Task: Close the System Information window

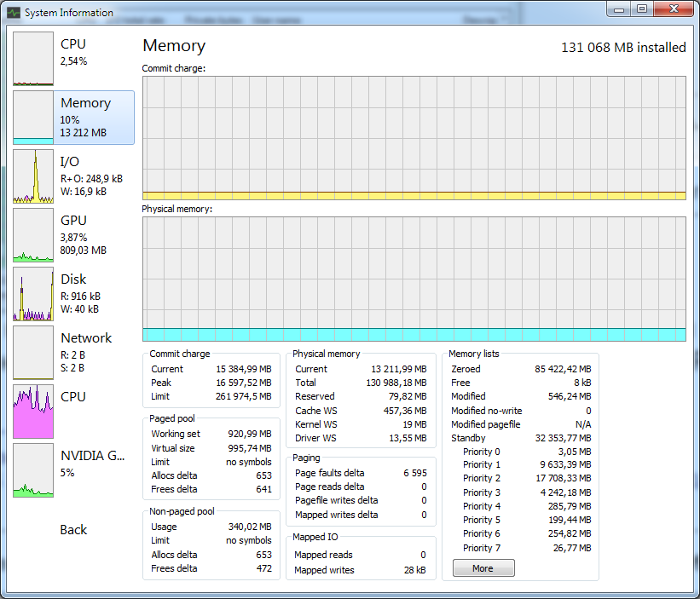Action: tap(673, 9)
